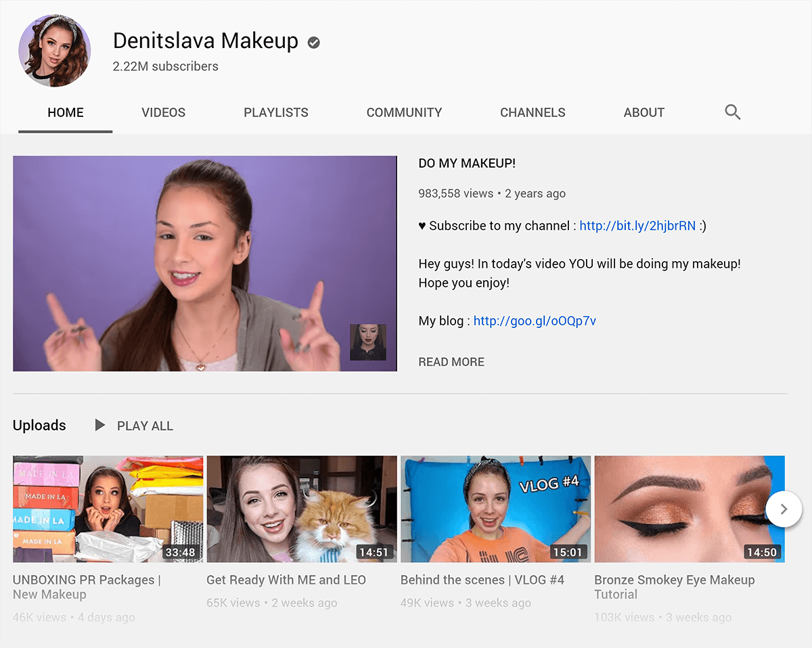This screenshot has width=812, height=648.
Task: Open the bit.ly/2hjbrRN subscribe link
Action: (637, 226)
